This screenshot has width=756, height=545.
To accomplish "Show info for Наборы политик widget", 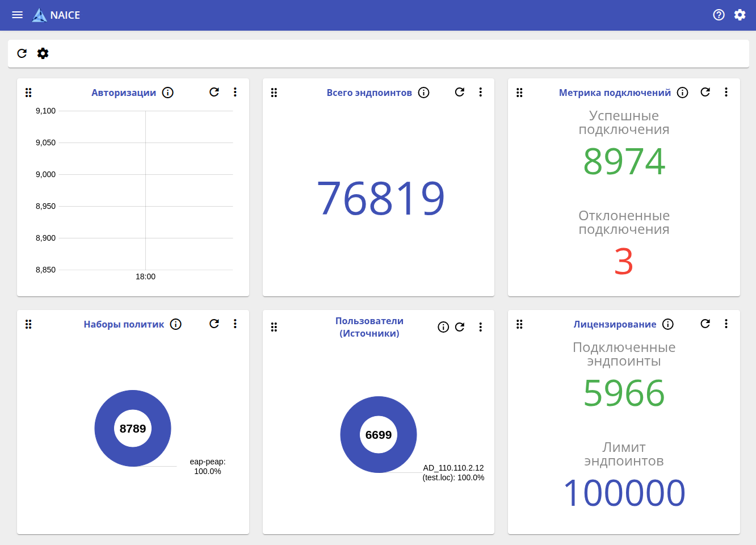I will click(176, 324).
